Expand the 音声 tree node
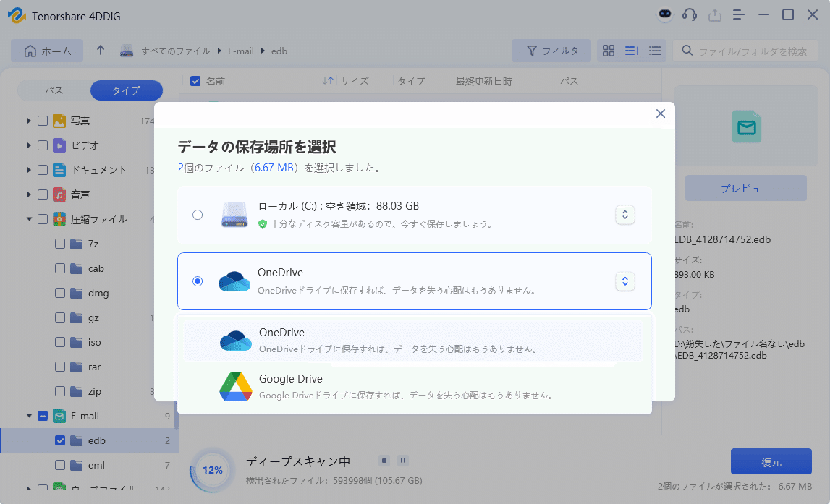 pos(29,194)
